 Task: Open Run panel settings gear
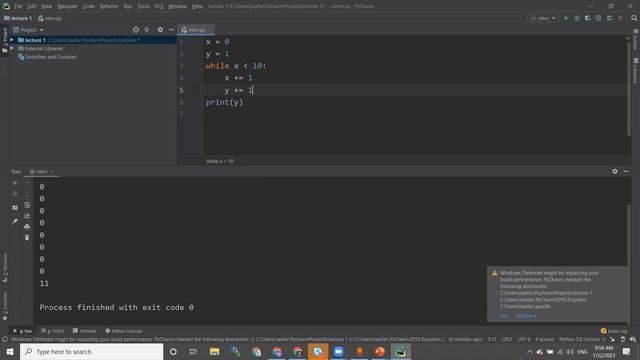(x=615, y=171)
